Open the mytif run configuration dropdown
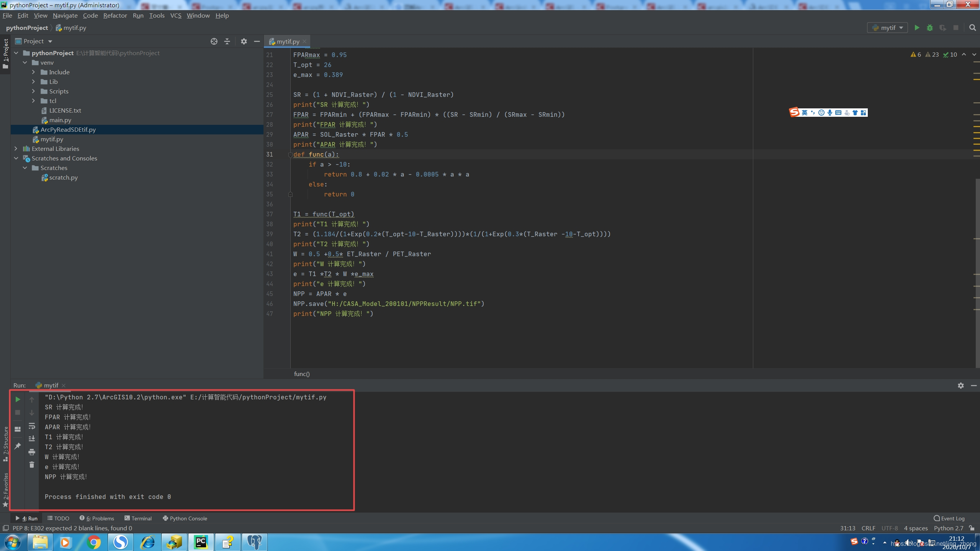 click(x=888, y=28)
